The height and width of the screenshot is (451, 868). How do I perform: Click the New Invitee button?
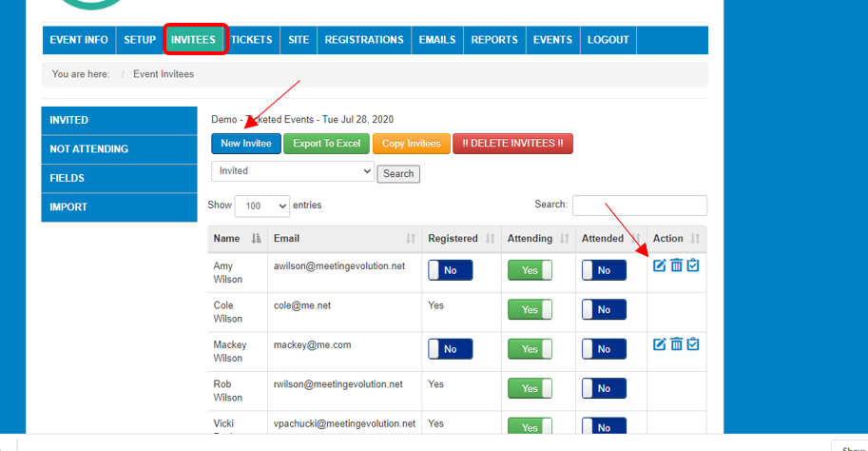click(246, 144)
